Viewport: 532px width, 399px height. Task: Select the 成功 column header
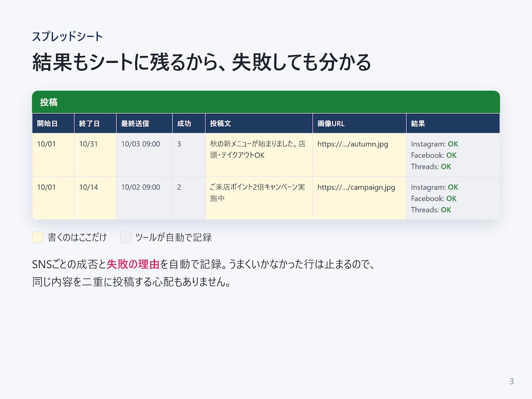pyautogui.click(x=189, y=123)
